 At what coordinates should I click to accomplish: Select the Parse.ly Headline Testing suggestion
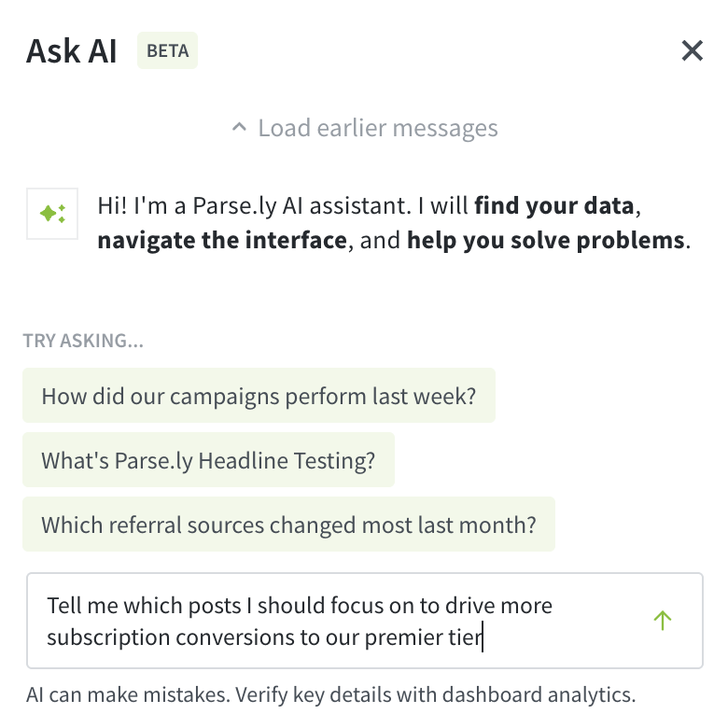coord(208,460)
